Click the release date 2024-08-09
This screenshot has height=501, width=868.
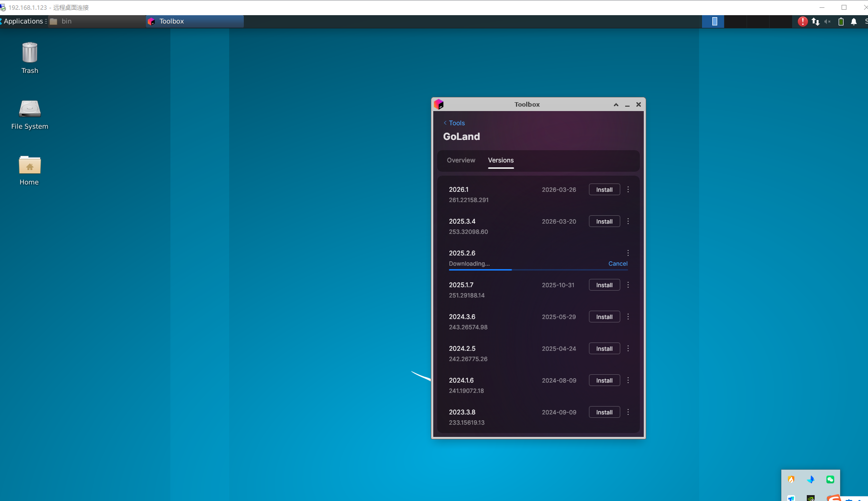(559, 380)
